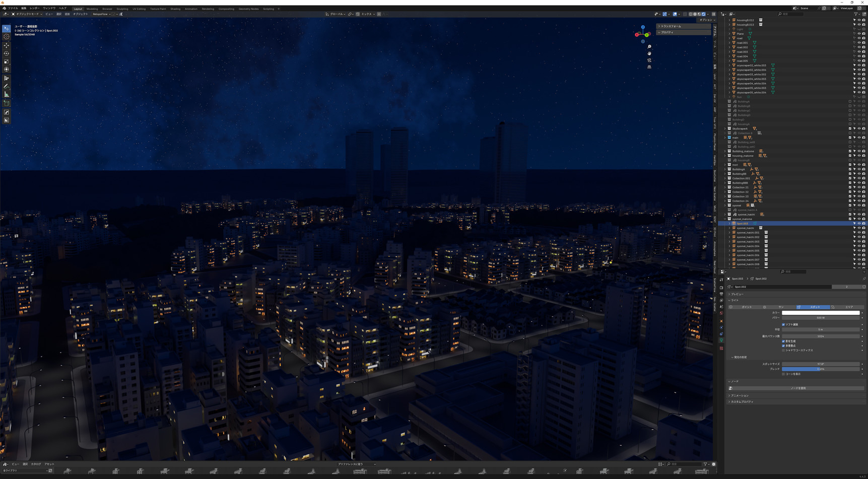The image size is (868, 479).
Task: Open the レンダー menu
Action: click(34, 9)
